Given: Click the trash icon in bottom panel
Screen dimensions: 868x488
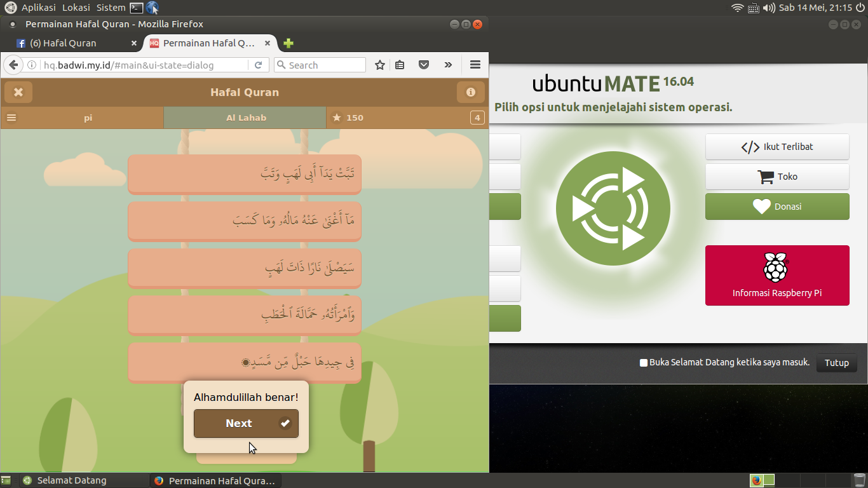Looking at the screenshot, I should tap(859, 480).
